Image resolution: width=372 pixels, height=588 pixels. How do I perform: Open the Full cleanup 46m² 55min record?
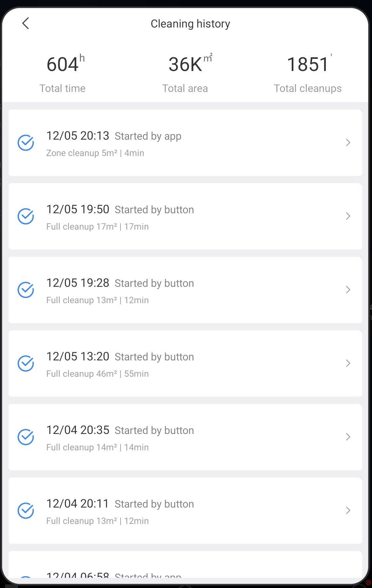[185, 363]
